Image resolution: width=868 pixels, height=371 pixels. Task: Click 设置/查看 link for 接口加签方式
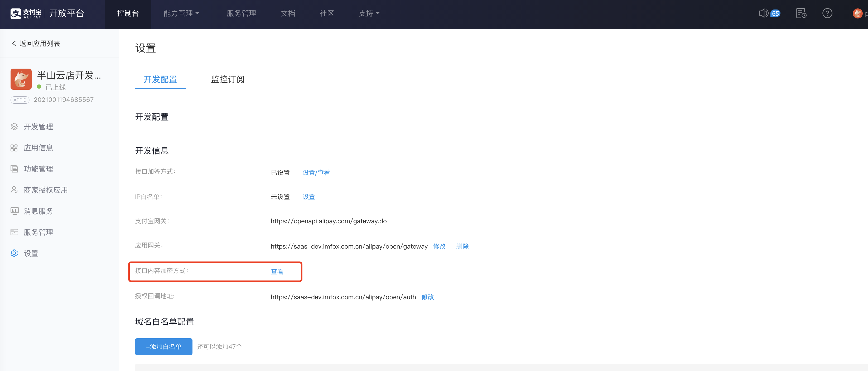(x=316, y=173)
